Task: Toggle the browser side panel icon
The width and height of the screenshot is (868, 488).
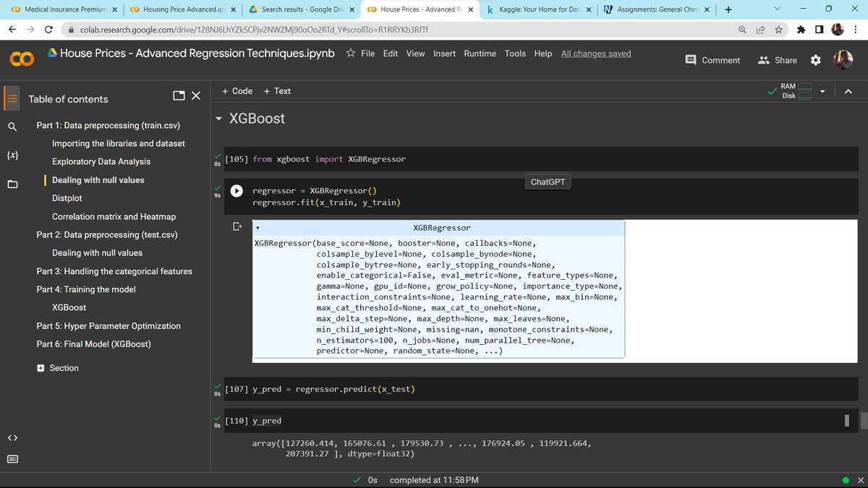Action: point(818,30)
